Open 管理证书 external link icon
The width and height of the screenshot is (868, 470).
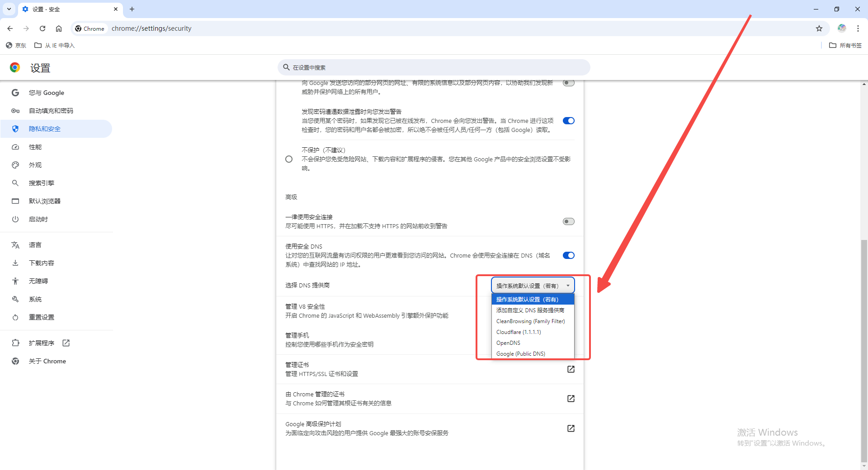click(571, 369)
